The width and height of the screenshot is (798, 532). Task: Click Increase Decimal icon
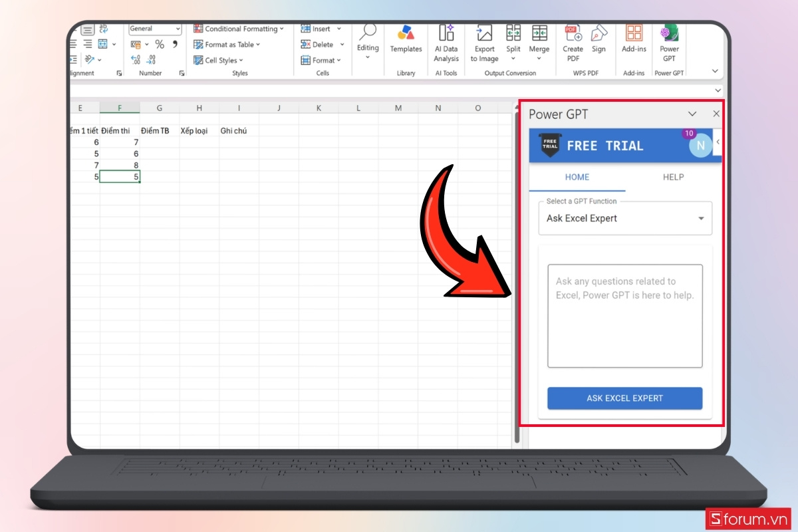[x=136, y=60]
